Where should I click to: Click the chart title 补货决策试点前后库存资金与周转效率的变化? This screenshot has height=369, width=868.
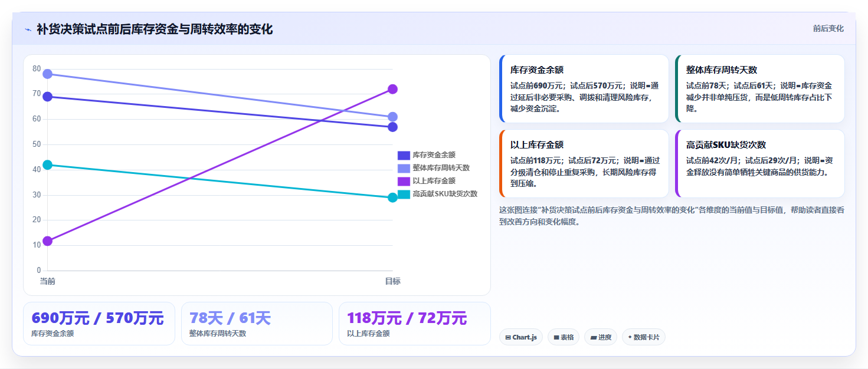(155, 29)
